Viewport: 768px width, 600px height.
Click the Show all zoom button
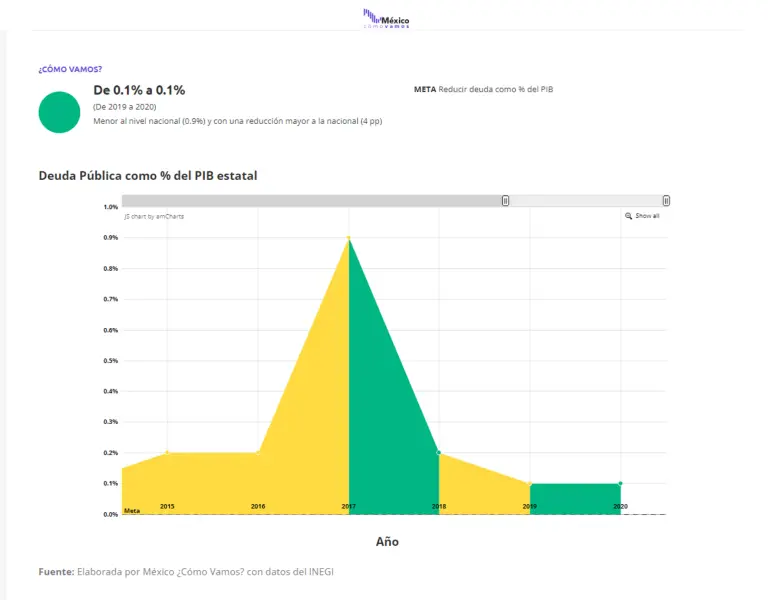[x=642, y=216]
